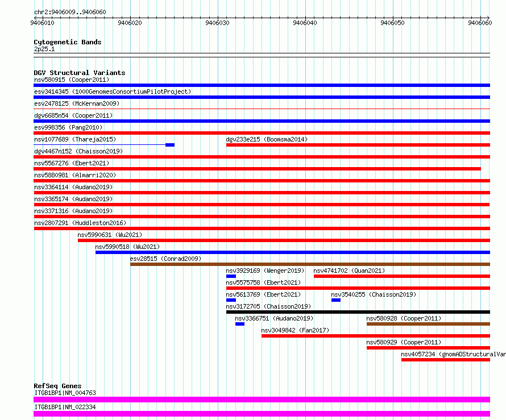
Task: Select nsv4741702 (Quan2021) variant label
Action: 349,271
